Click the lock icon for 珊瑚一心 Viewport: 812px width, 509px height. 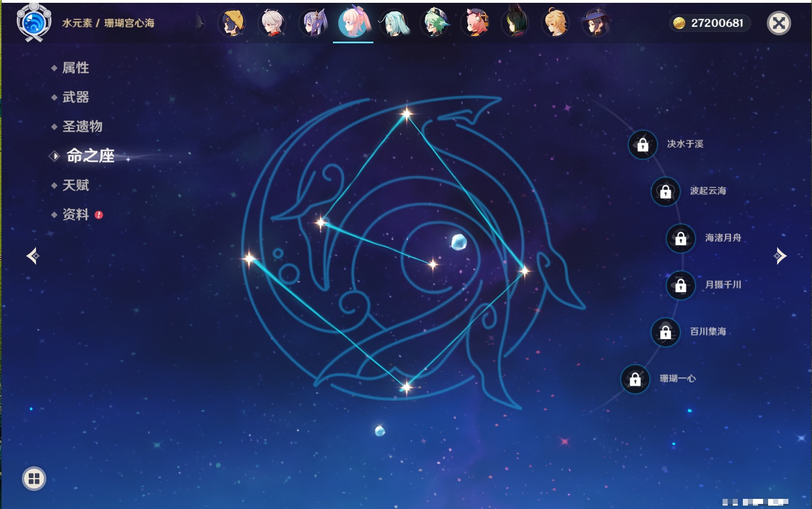635,379
